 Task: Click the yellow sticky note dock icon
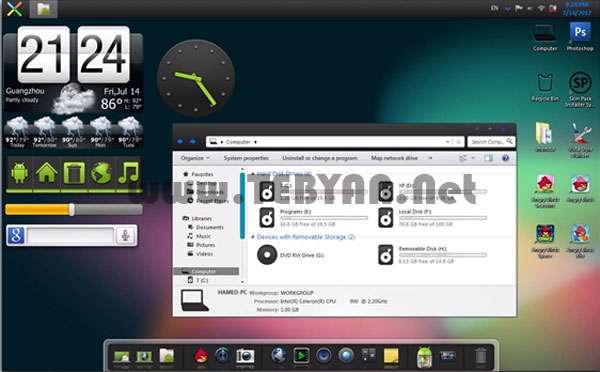click(391, 356)
